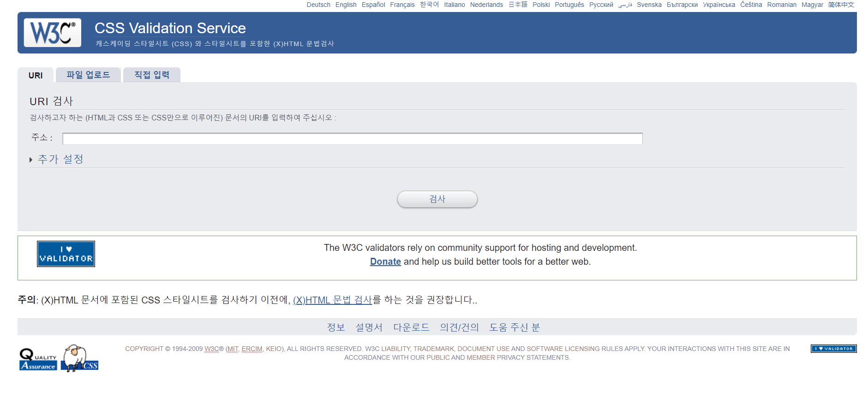Click the MIT link in copyright notice
This screenshot has width=868, height=410.
[x=233, y=349]
